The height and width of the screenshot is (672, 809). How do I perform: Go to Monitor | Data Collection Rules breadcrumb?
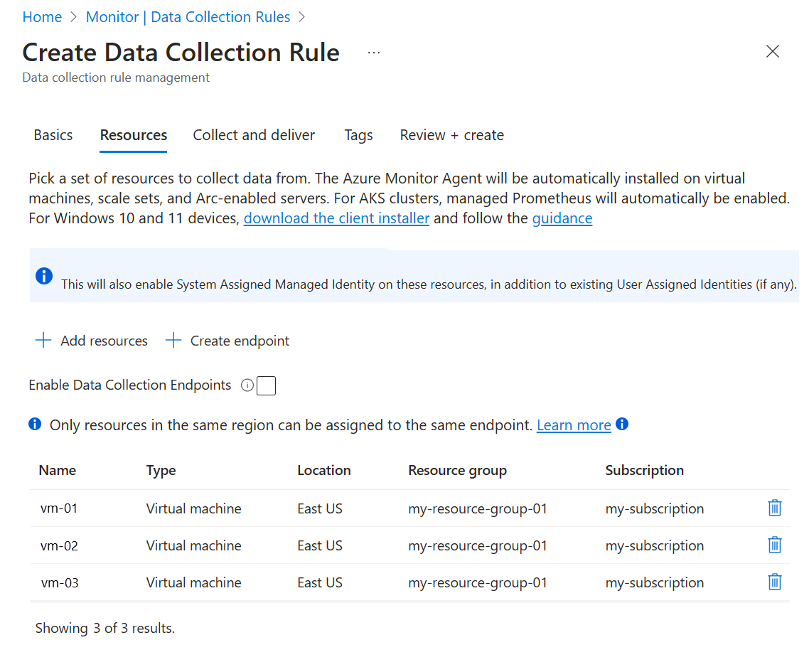coord(188,17)
